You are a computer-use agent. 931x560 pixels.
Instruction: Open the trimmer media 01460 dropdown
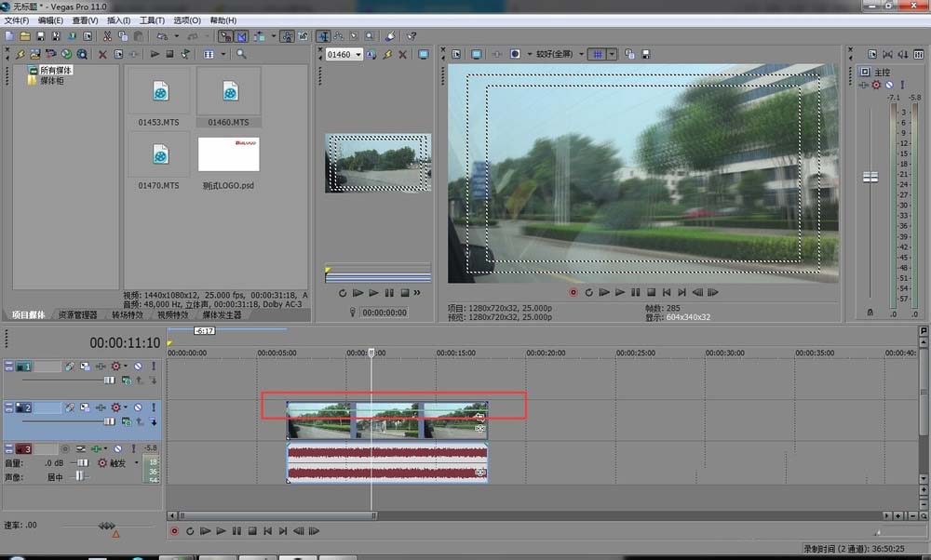point(358,54)
